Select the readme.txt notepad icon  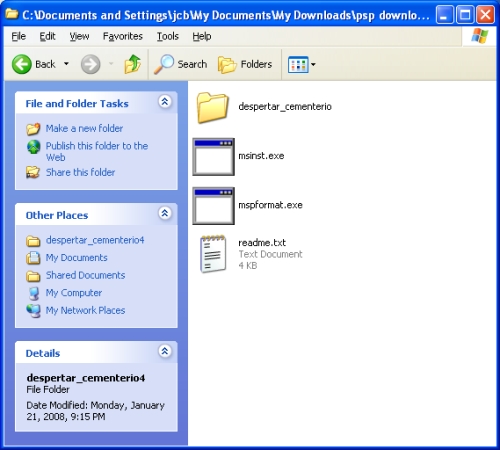213,254
